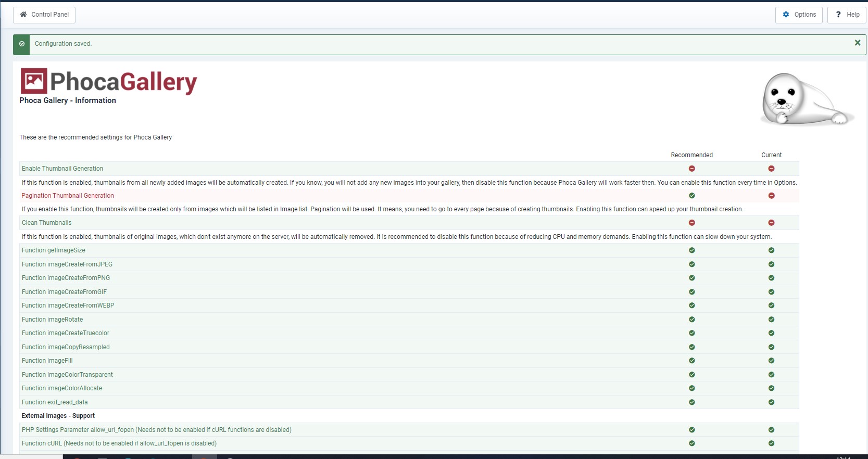Click current check icon for imageCreateTruecolor
The image size is (868, 459).
pyautogui.click(x=772, y=333)
